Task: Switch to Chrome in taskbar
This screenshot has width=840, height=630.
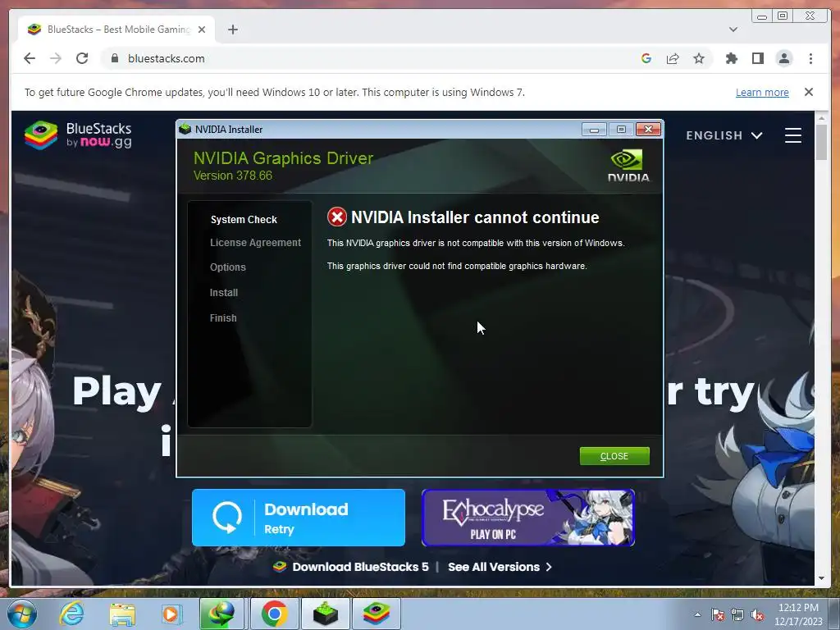Action: tap(274, 614)
